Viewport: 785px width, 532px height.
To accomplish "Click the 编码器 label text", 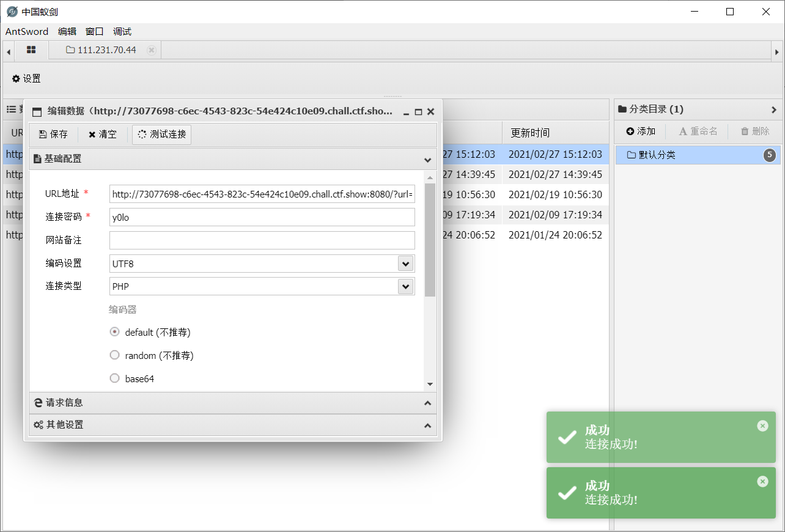I will click(x=123, y=309).
